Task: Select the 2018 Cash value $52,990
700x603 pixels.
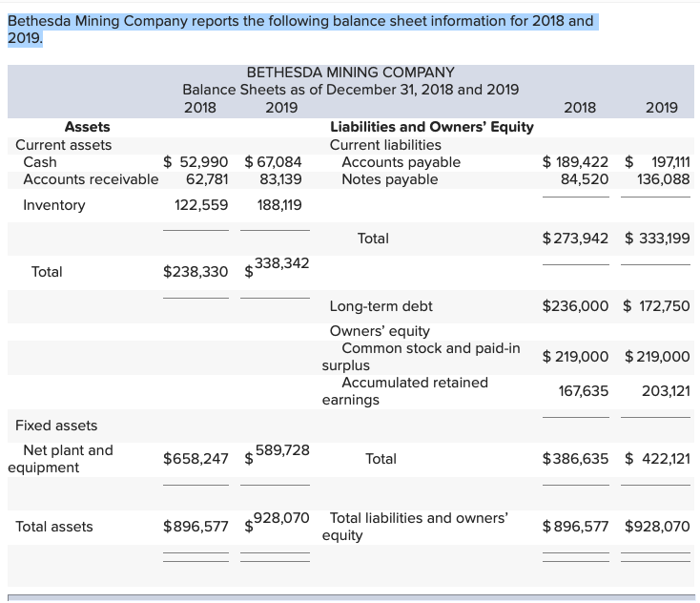Action: click(x=196, y=161)
